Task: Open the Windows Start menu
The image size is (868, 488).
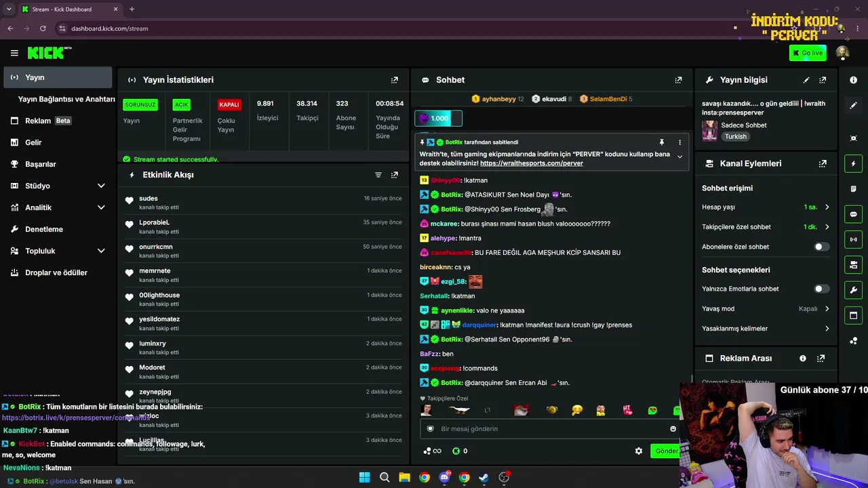Action: click(364, 478)
